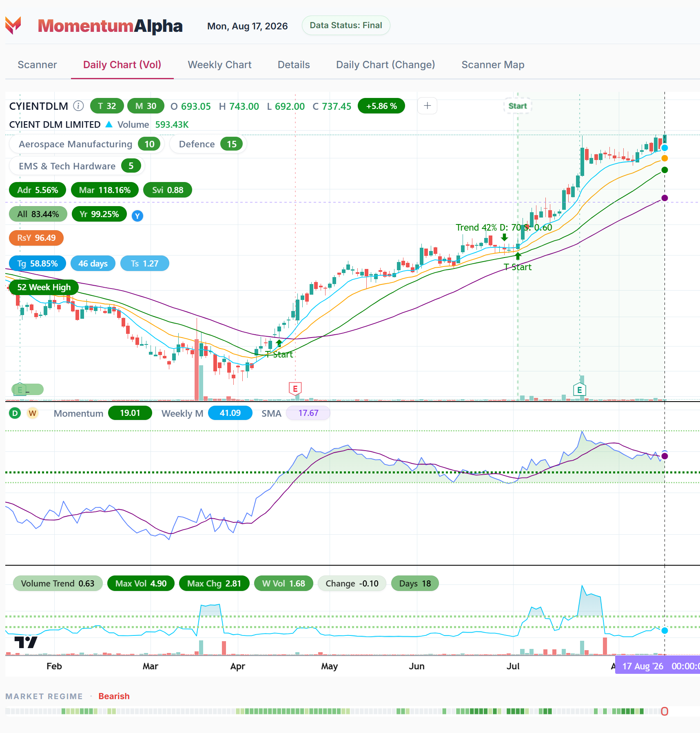
Task: Open the CYIENTDLM info icon
Action: (78, 106)
